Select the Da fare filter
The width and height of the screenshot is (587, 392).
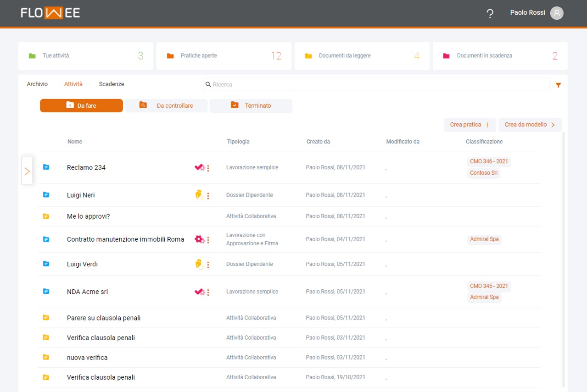(81, 106)
